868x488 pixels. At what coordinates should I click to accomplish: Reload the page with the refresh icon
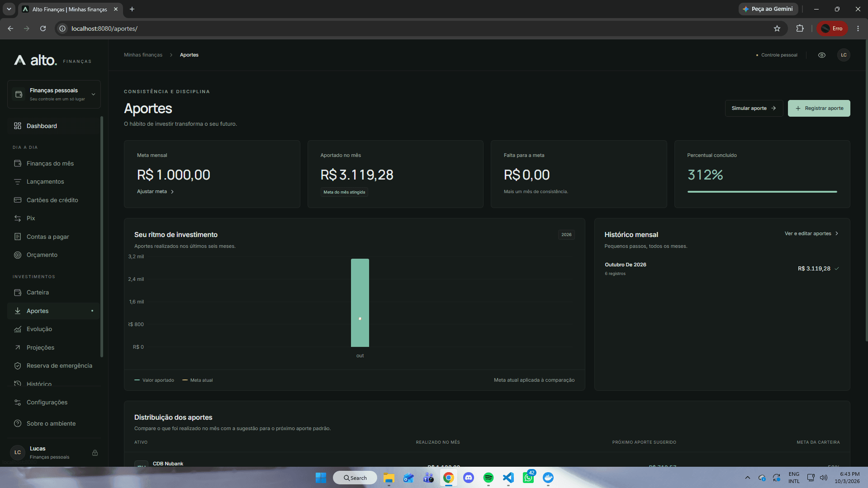coord(43,28)
